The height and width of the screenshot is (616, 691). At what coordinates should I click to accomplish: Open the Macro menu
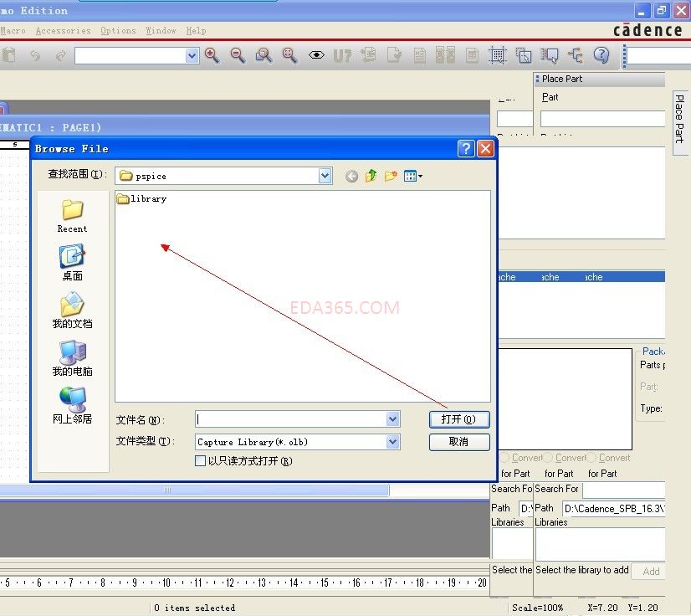coord(13,30)
